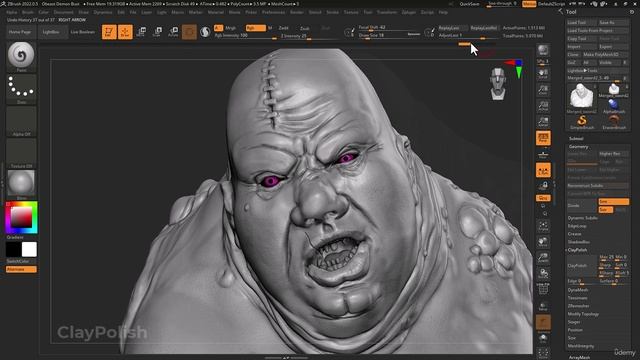
Task: Activate the Scale transform icon
Action: [157, 32]
